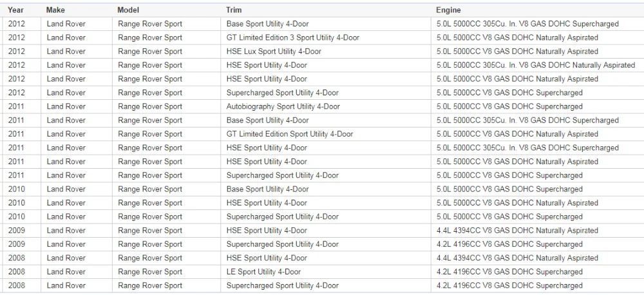Select 'GT Limited Edition 3 Sport Utility 4-Door' trim

click(x=293, y=37)
